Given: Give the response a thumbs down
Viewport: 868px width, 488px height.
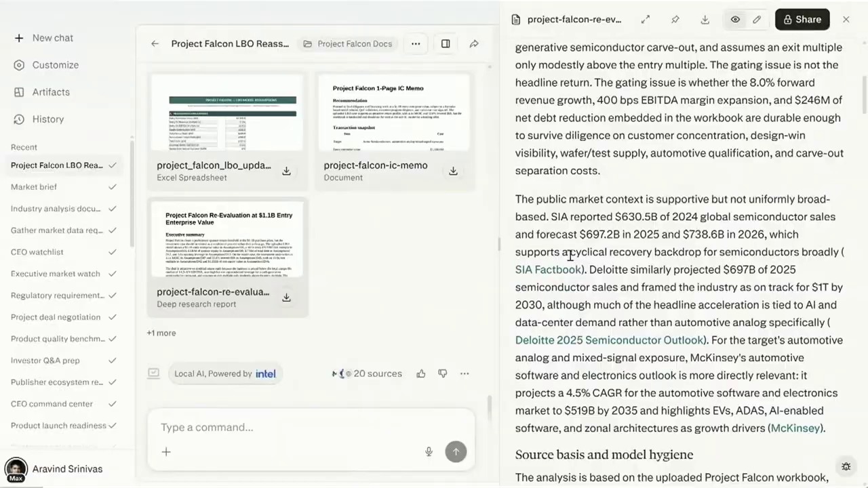Looking at the screenshot, I should (x=443, y=373).
